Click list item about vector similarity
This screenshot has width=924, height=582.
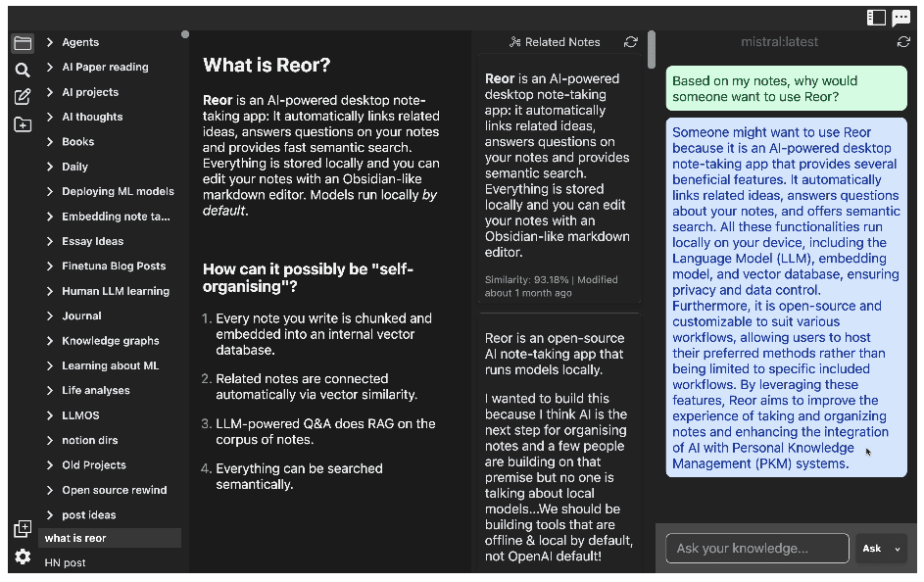(316, 386)
